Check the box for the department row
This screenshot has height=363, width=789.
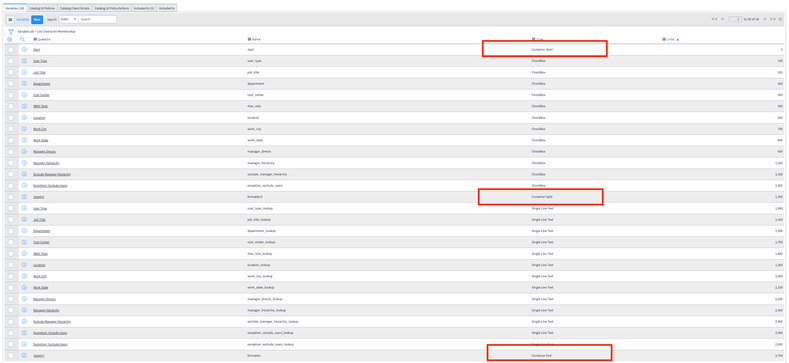11,84
